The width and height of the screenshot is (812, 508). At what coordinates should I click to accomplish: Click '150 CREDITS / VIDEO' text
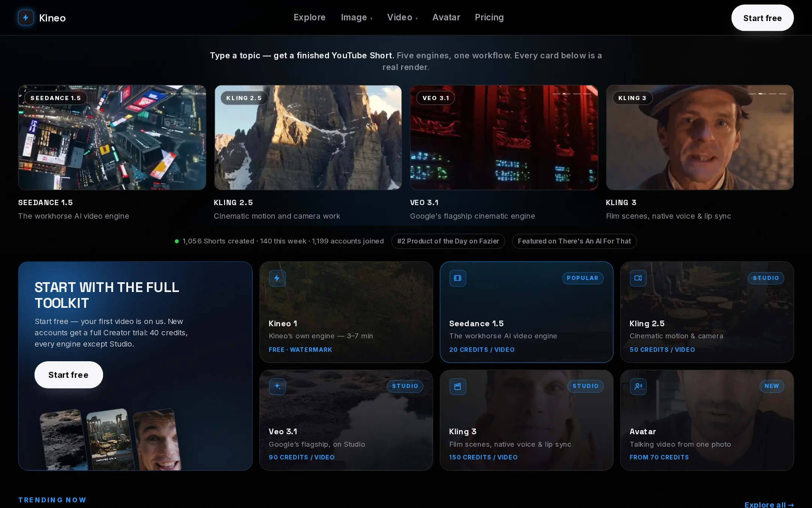483,457
